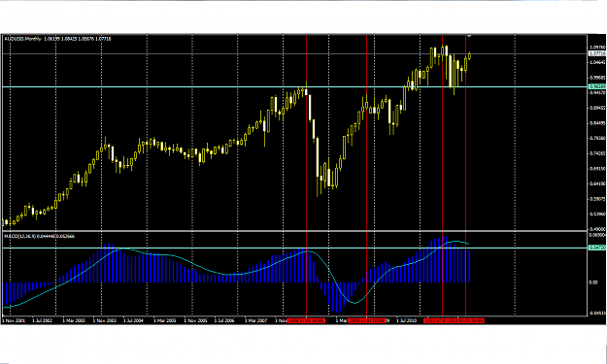
Task: Click the 0.74265 price scale value
Action: tap(597, 153)
